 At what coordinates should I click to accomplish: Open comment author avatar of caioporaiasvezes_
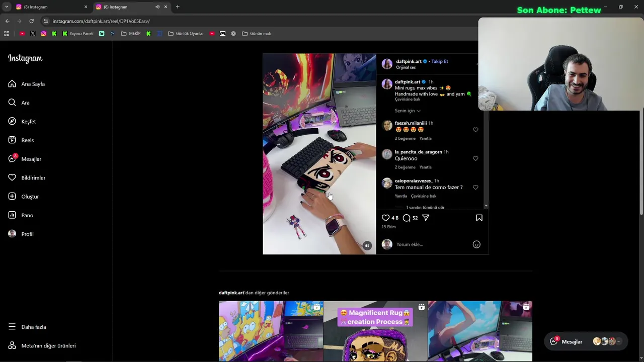387,184
